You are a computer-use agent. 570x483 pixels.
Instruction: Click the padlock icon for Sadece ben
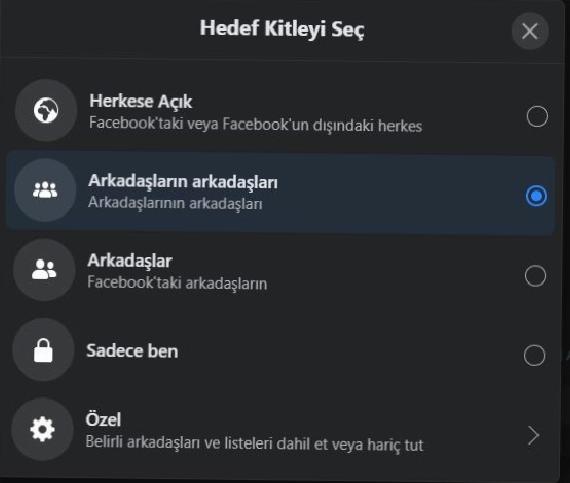pos(44,350)
